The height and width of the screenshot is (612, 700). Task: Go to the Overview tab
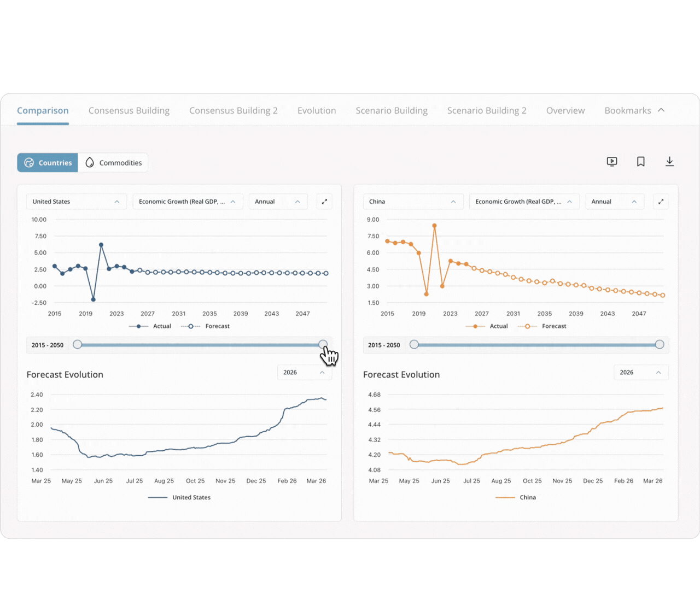click(x=565, y=110)
